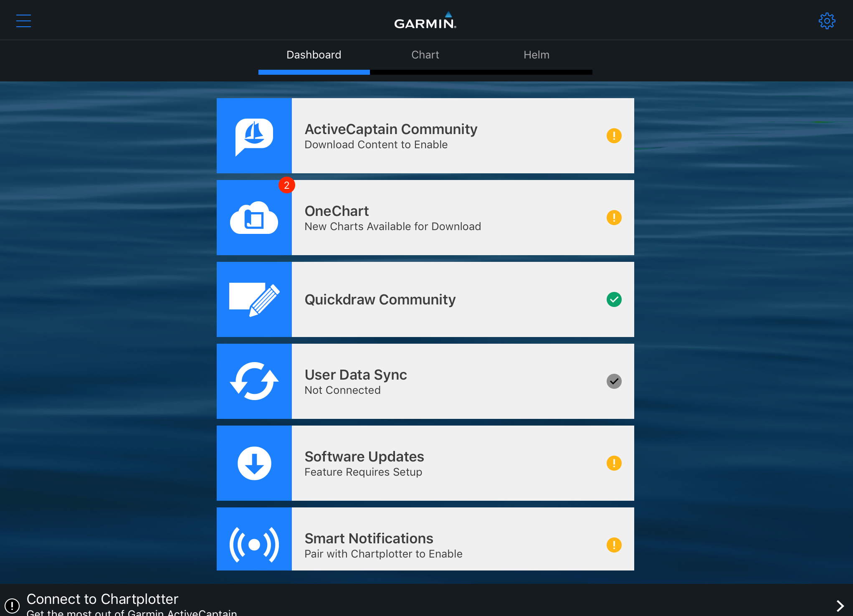Click the OneChart cloud icon
The width and height of the screenshot is (853, 616).
tap(254, 218)
